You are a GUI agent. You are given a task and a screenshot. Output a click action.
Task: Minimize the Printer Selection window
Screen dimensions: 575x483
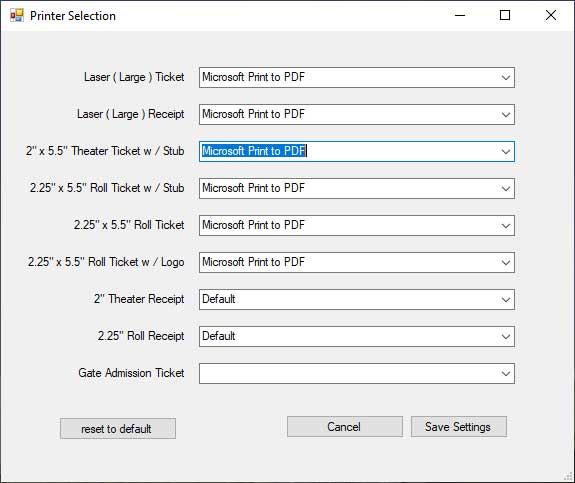[x=460, y=15]
